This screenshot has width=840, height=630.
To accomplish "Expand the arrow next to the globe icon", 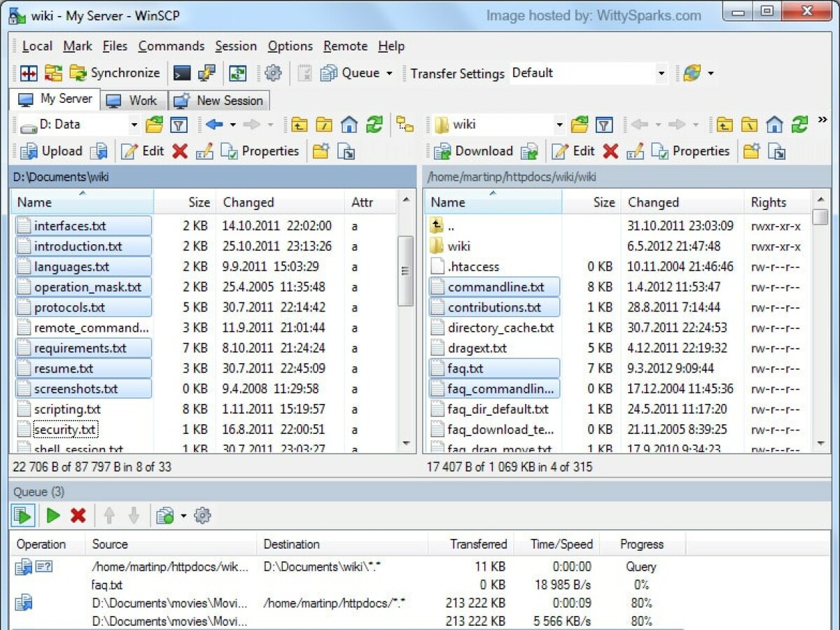I will point(711,73).
